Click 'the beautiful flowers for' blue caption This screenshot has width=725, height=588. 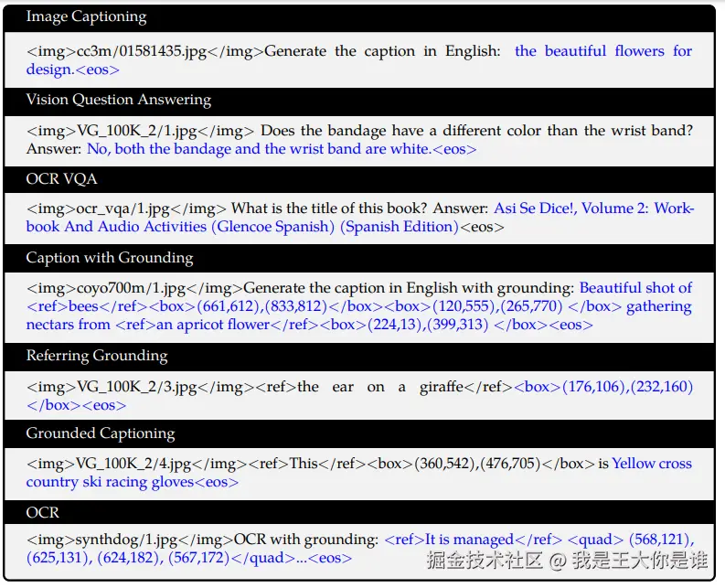[603, 51]
